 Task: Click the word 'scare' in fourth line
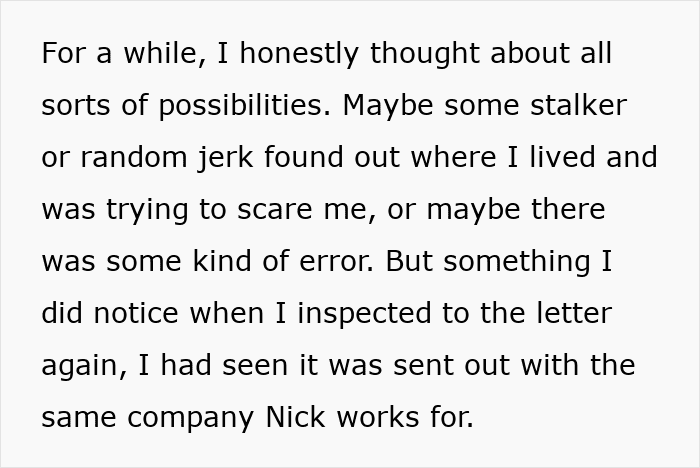pos(275,210)
